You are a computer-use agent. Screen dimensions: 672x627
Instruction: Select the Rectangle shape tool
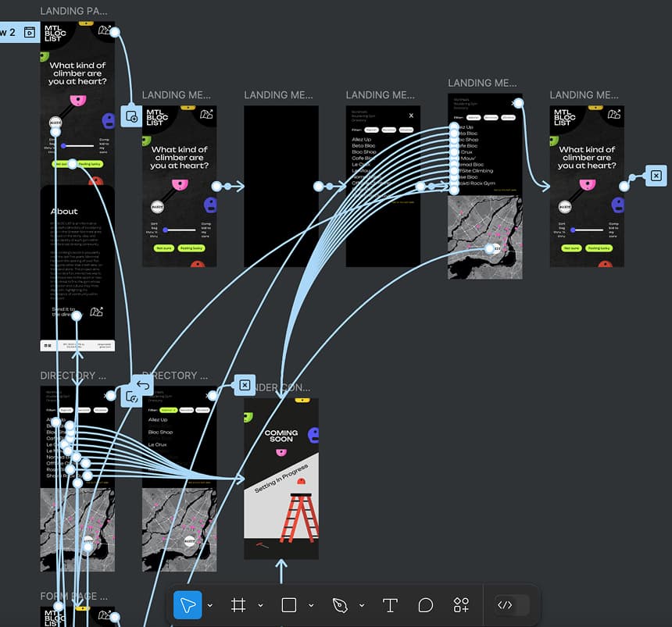(x=289, y=604)
